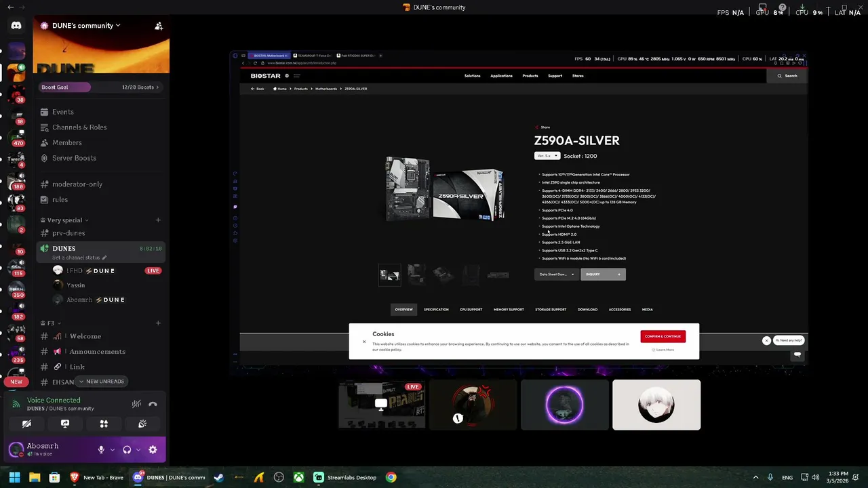
Task: Select the rules channel
Action: point(100,199)
